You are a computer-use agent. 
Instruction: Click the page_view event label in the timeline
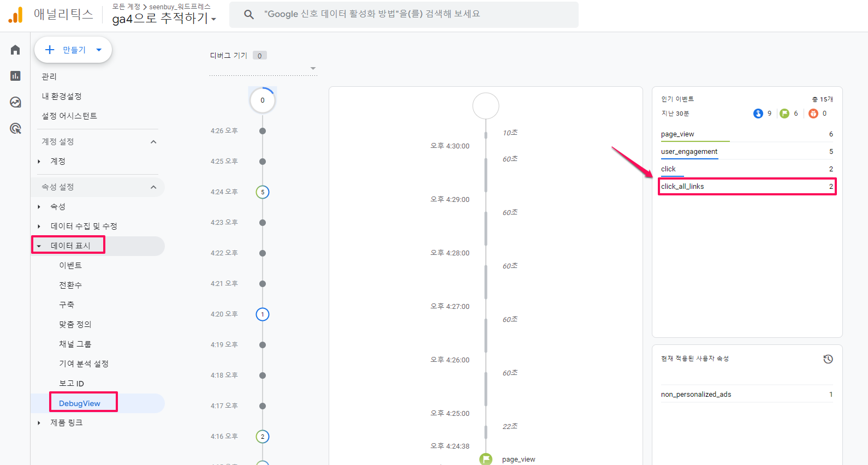pos(519,460)
